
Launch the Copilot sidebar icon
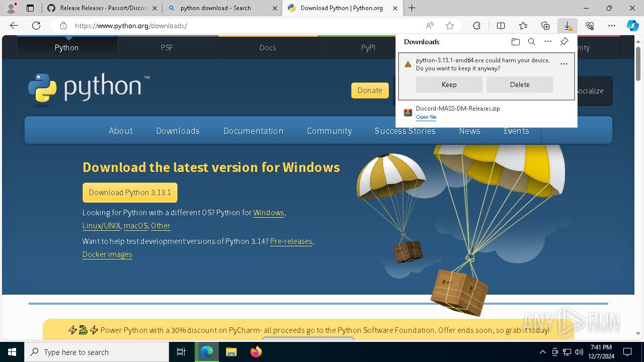[x=633, y=26]
